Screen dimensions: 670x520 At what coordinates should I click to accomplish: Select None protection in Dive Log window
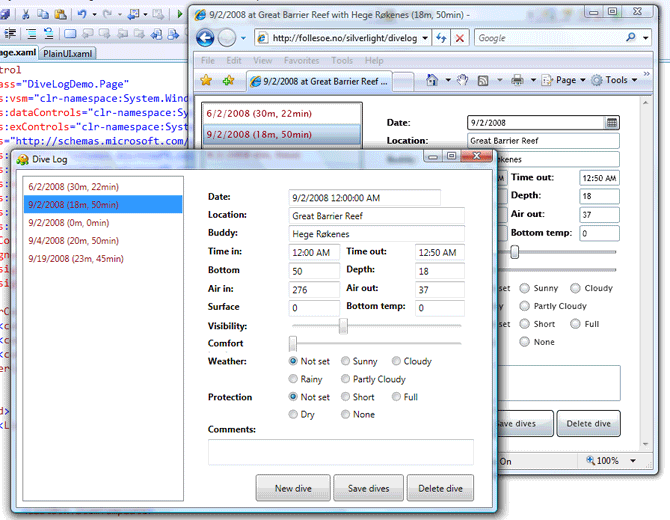pyautogui.click(x=345, y=414)
